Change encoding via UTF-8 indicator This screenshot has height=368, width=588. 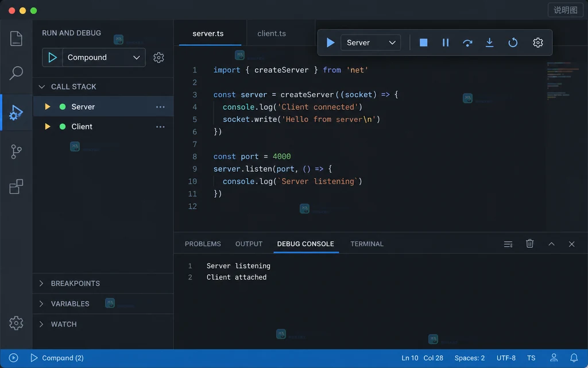[x=506, y=358]
